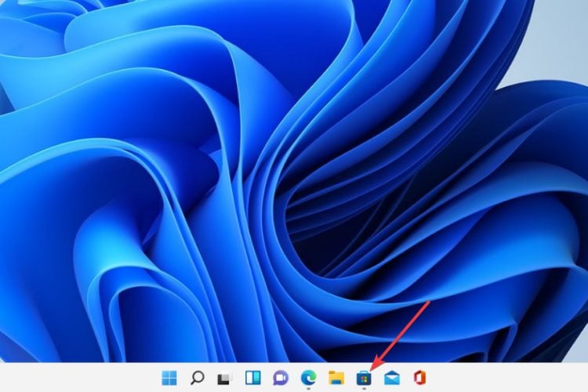Click empty taskbar space right of Office
Screen dimensions: 588x392
coord(510,378)
